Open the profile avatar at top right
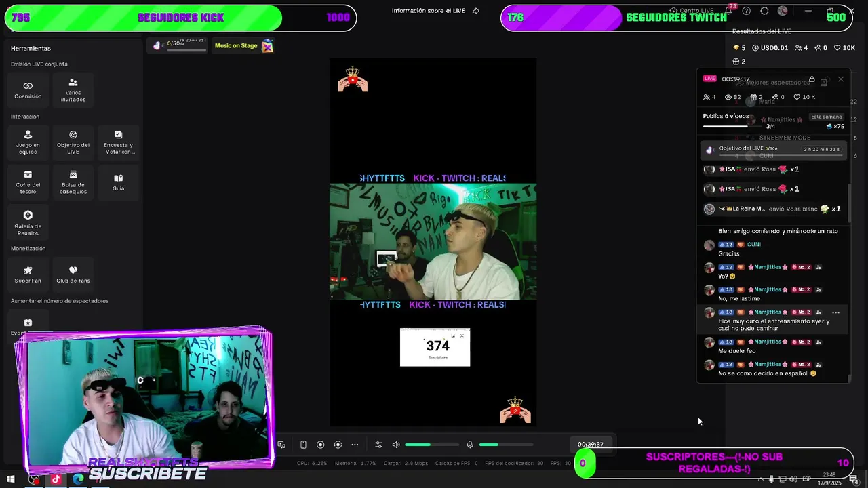868x488 pixels. pos(783,11)
